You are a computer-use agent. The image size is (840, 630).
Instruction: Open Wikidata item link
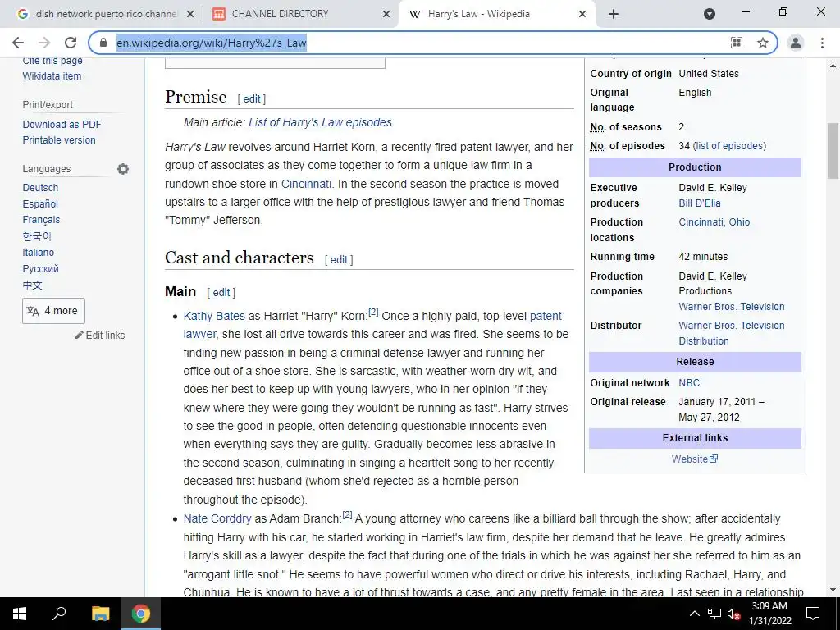tap(52, 76)
